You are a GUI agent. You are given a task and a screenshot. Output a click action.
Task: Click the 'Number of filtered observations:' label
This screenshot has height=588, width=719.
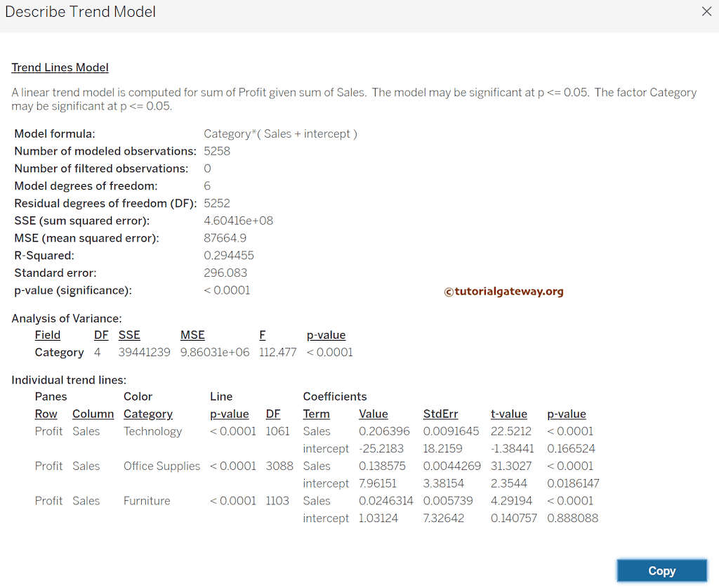pos(101,169)
